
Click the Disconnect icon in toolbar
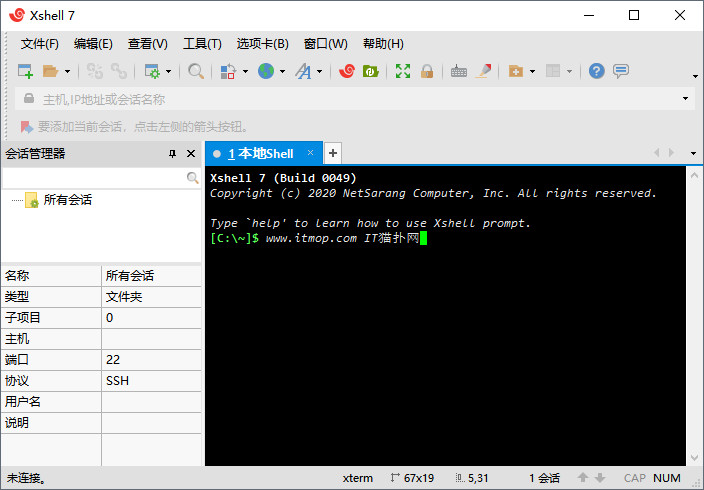[x=95, y=71]
